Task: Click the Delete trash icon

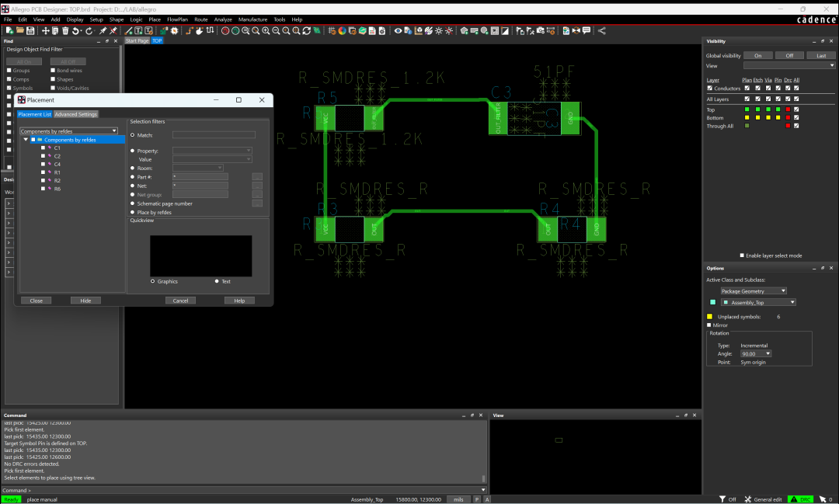Action: point(66,30)
